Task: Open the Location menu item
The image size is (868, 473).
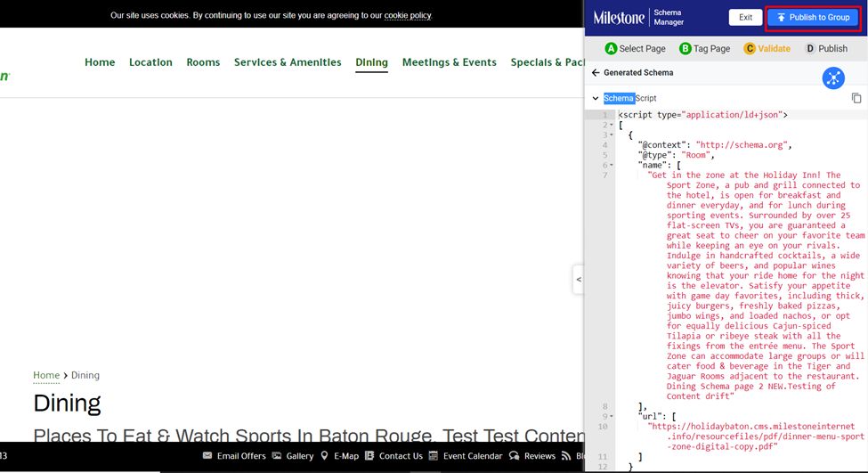Action: click(x=150, y=62)
